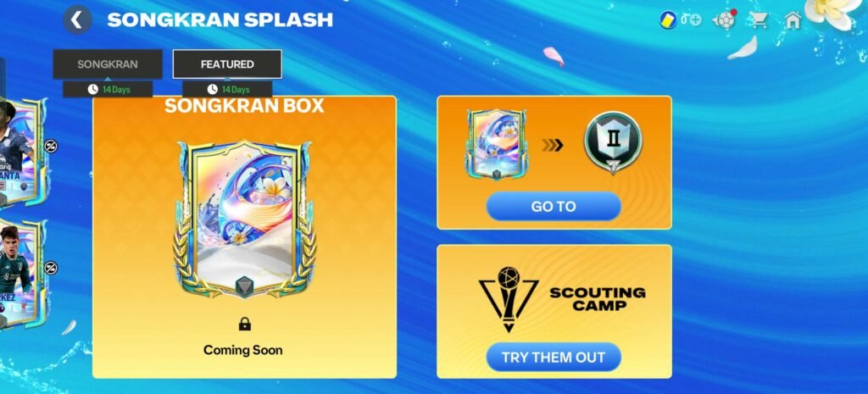Tap the TRY THEM OUT button
Viewport: 868px width, 394px height.
[554, 357]
